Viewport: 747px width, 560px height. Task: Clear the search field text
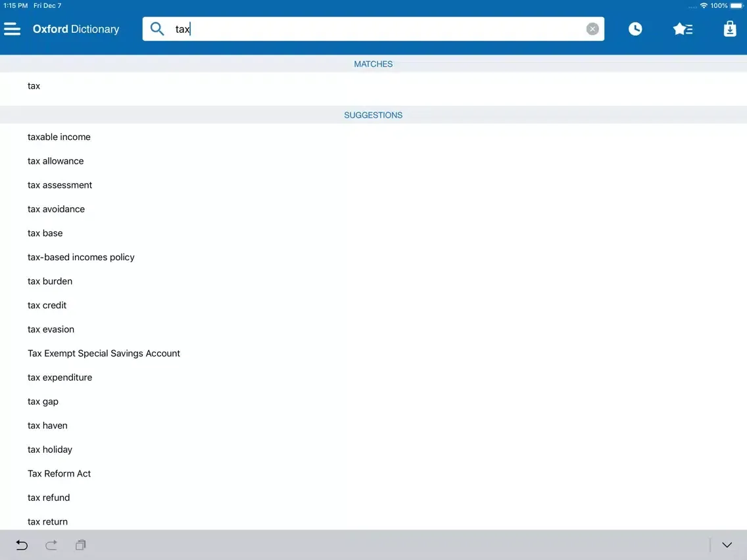pos(592,29)
